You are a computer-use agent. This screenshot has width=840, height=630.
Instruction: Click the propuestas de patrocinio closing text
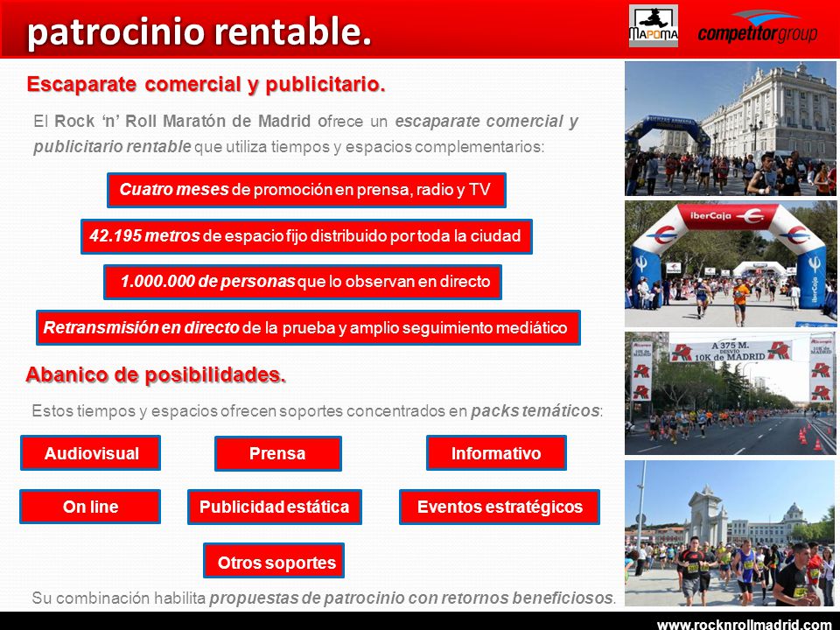click(411, 598)
